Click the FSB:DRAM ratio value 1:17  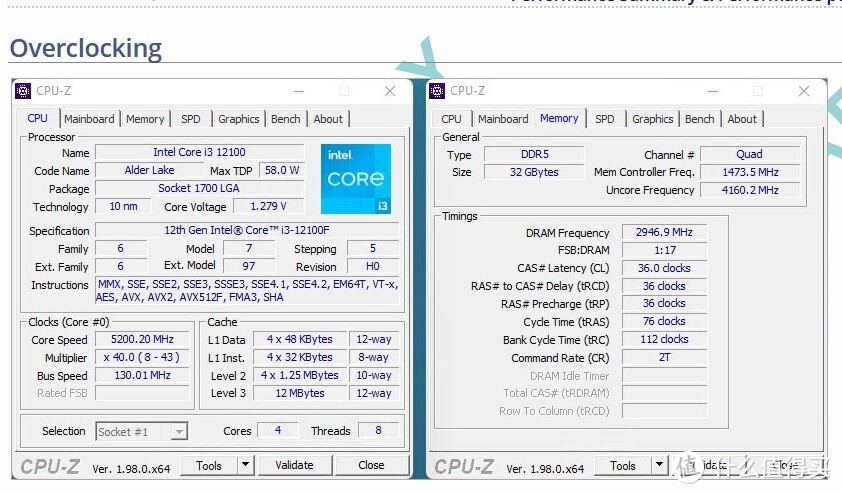click(x=664, y=250)
